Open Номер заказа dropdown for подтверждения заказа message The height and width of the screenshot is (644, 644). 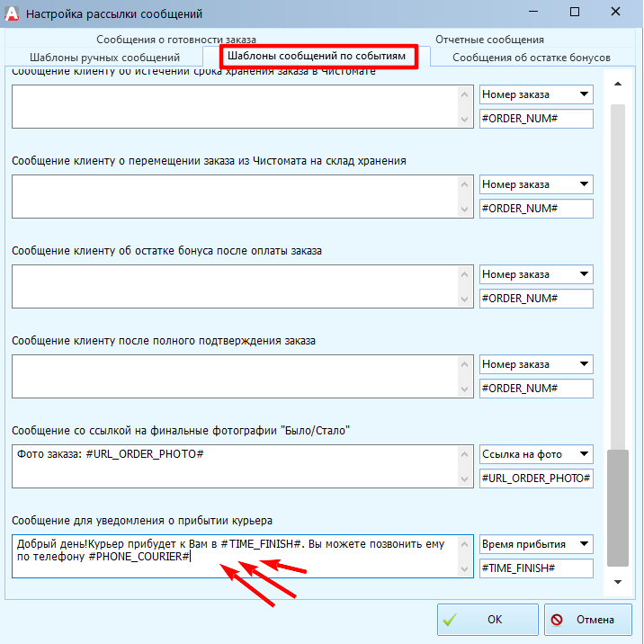(x=536, y=364)
